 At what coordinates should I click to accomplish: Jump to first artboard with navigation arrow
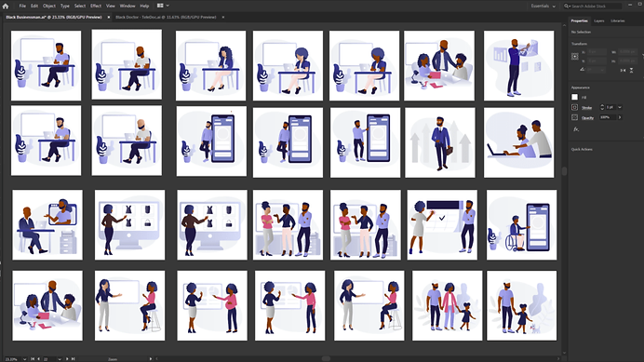[x=33, y=359]
